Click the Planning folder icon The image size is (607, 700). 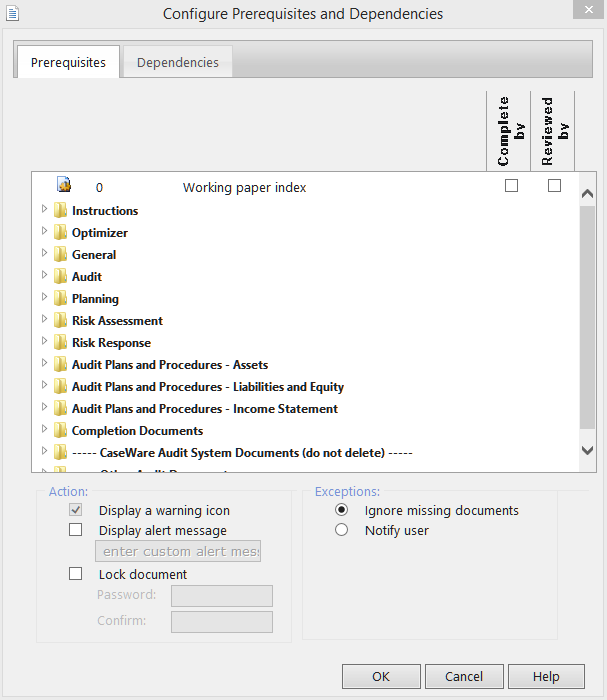tap(60, 298)
